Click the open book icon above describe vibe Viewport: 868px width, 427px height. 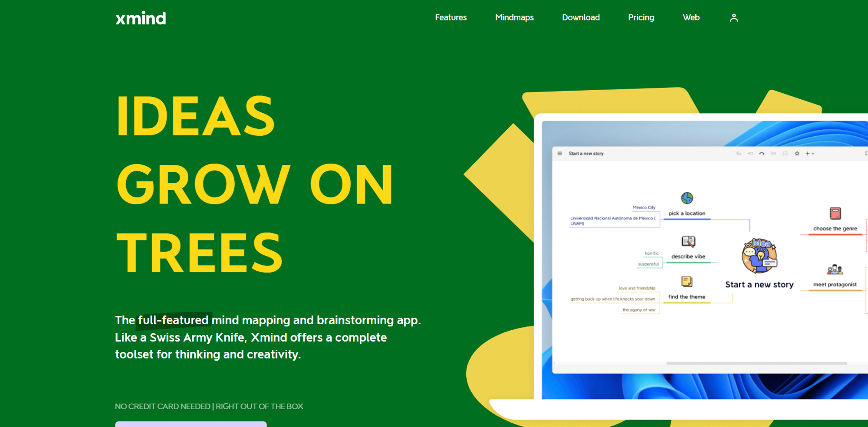click(688, 241)
